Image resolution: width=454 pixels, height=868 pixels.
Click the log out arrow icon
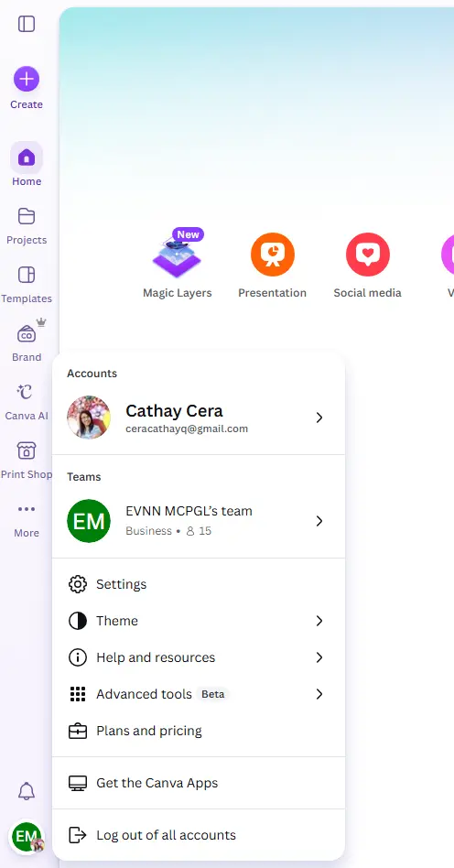(78, 835)
